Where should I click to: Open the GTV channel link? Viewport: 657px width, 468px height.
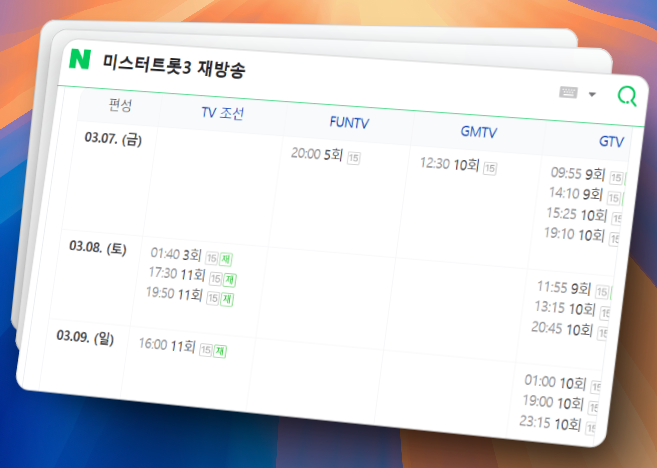point(611,142)
